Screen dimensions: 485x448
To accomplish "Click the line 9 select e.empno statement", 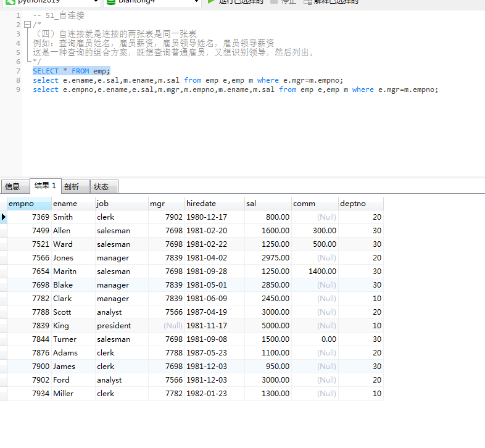I will click(236, 89).
